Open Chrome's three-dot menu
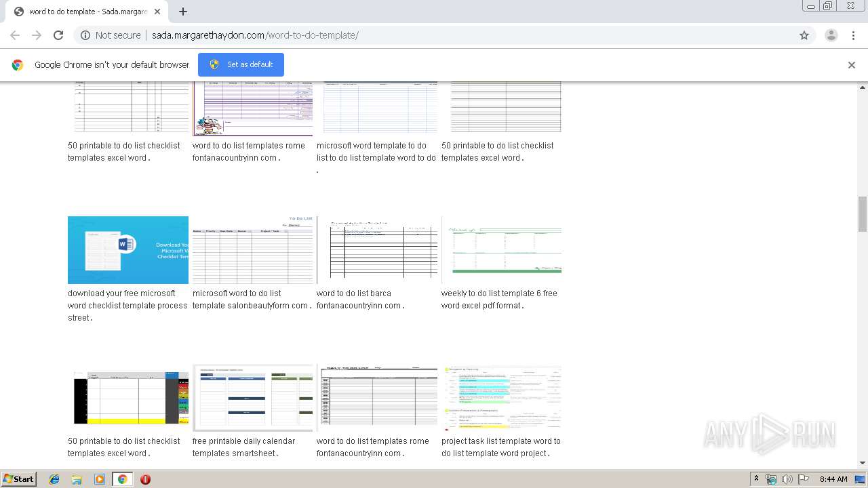 tap(854, 35)
